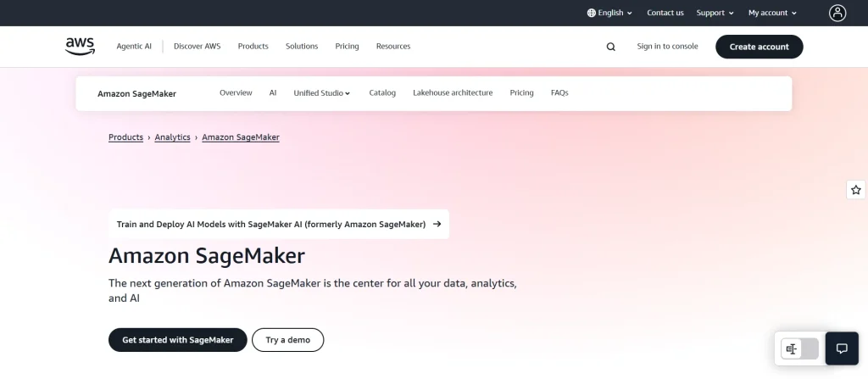Screen dimensions: 868x379
Task: Open the Solutions menu
Action: (x=302, y=47)
